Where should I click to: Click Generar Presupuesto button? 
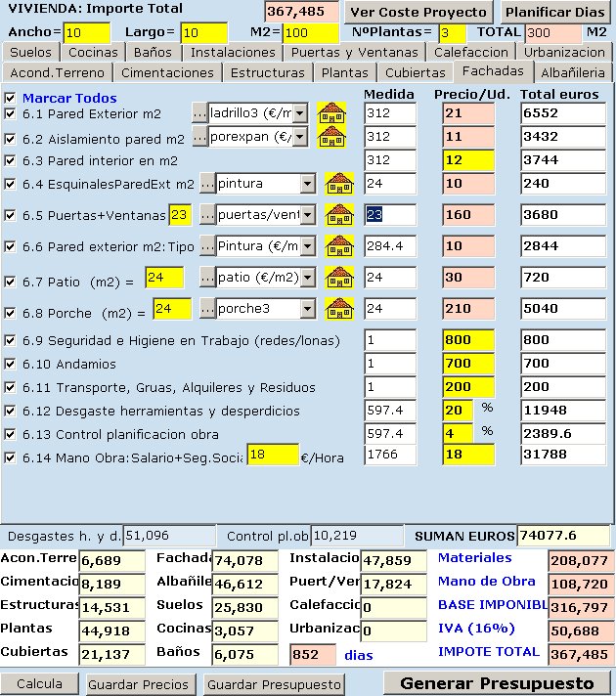(497, 683)
